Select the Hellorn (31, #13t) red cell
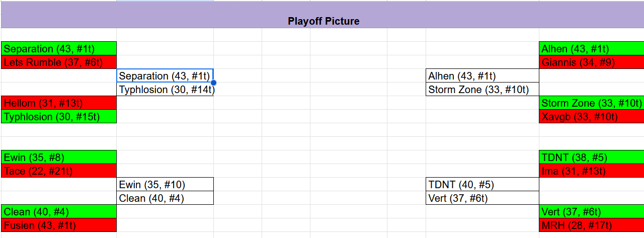This screenshot has width=644, height=238. (59, 103)
